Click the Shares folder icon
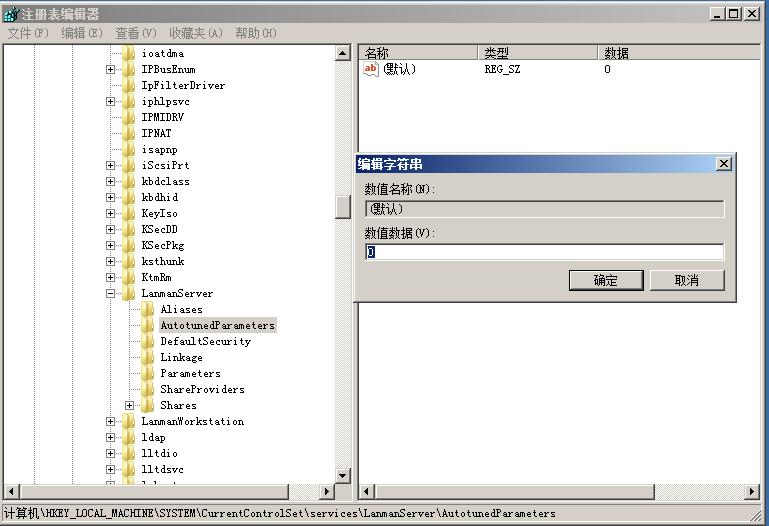Screen dimensions: 769x526 coord(148,405)
